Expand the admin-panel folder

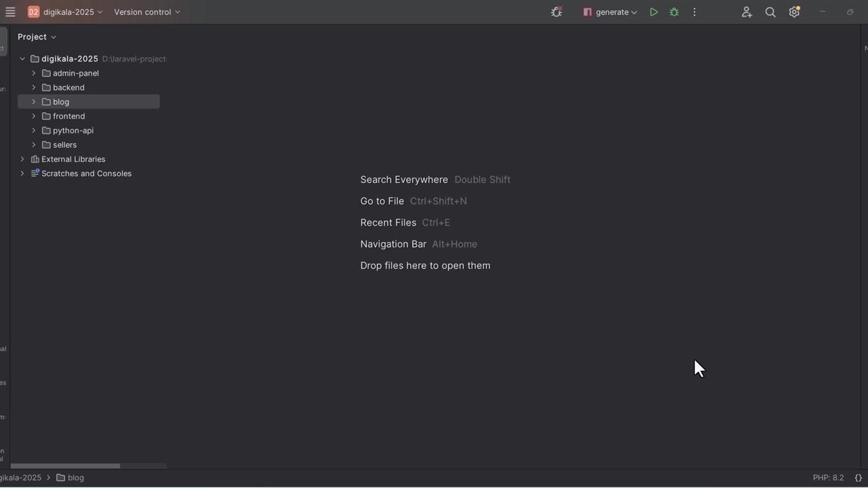click(34, 73)
